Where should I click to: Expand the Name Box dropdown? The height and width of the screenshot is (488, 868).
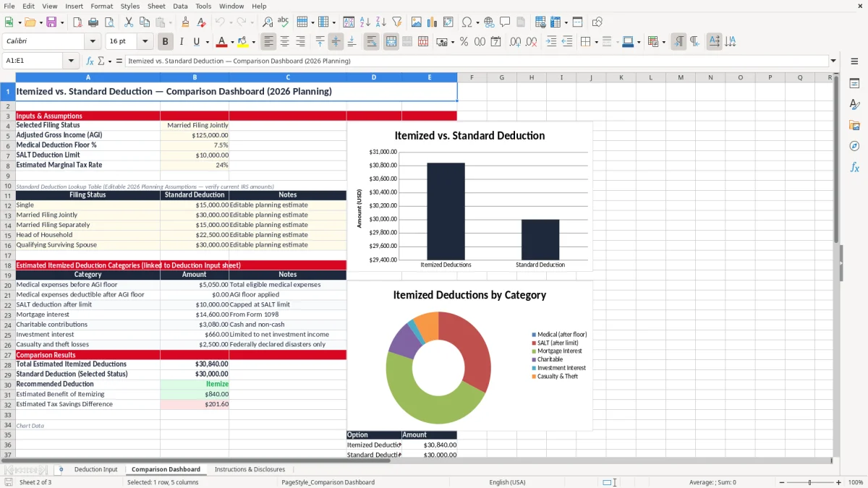coord(71,61)
